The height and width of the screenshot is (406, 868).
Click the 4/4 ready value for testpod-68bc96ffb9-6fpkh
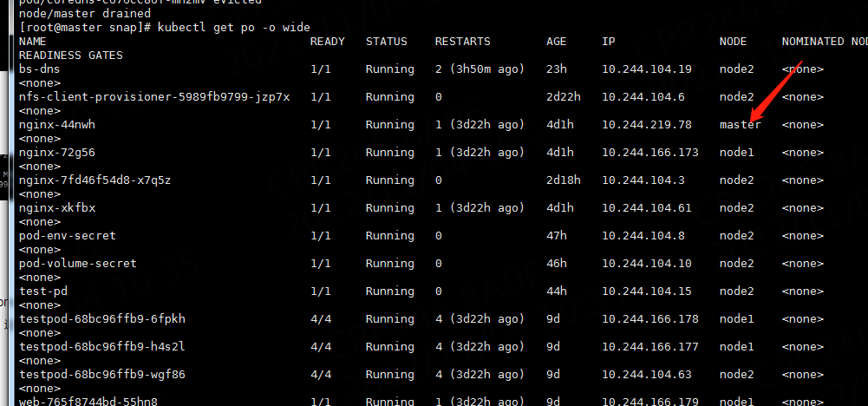(321, 319)
